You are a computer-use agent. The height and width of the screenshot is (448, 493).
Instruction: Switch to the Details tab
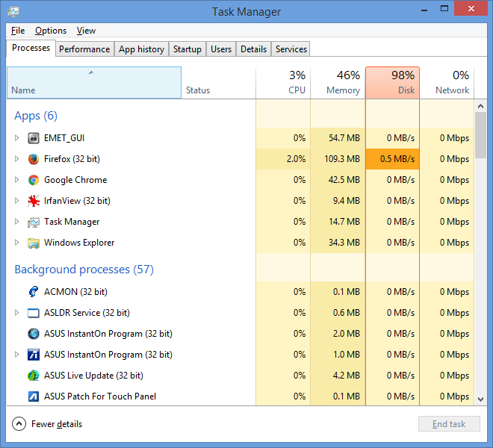coord(253,49)
